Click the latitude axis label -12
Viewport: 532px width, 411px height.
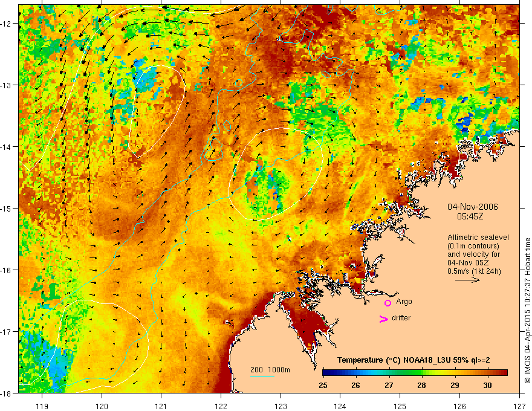click(x=6, y=24)
